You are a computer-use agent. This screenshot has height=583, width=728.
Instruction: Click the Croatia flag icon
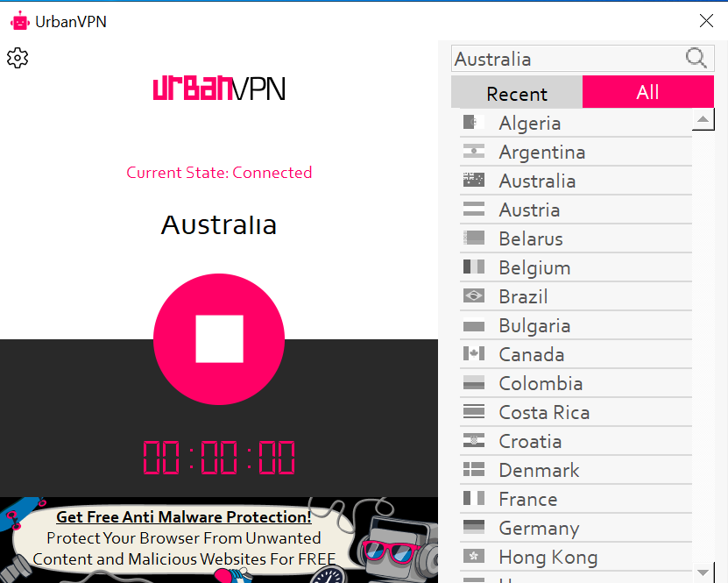click(x=474, y=441)
